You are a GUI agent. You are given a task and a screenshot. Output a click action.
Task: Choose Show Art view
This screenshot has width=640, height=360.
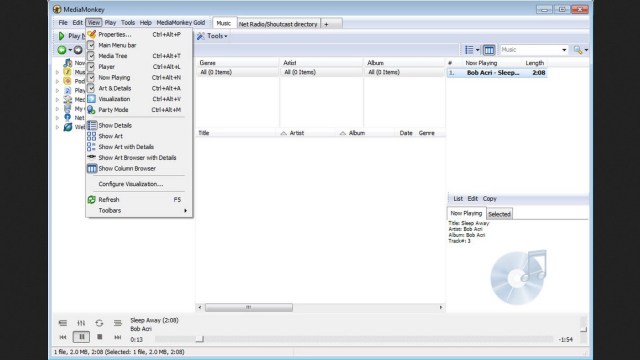[139, 136]
